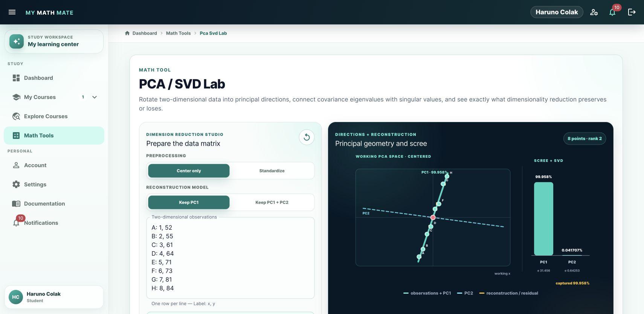Click the PC1 scree bar

coord(543,219)
